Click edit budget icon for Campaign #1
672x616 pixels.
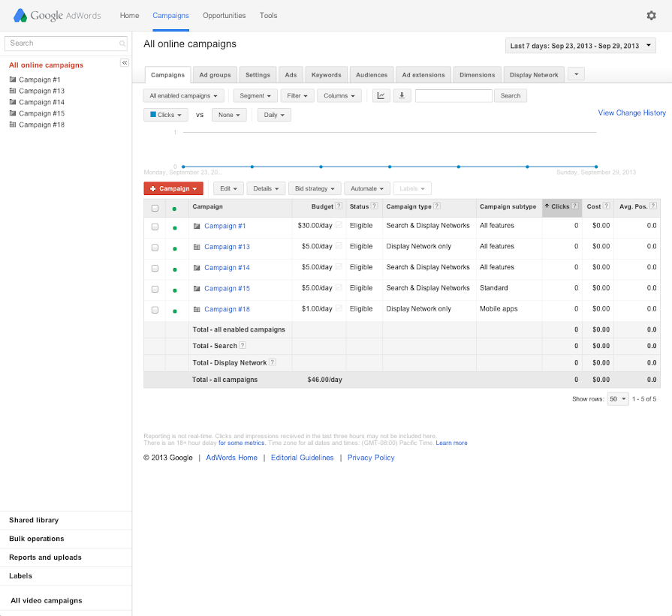click(x=339, y=226)
